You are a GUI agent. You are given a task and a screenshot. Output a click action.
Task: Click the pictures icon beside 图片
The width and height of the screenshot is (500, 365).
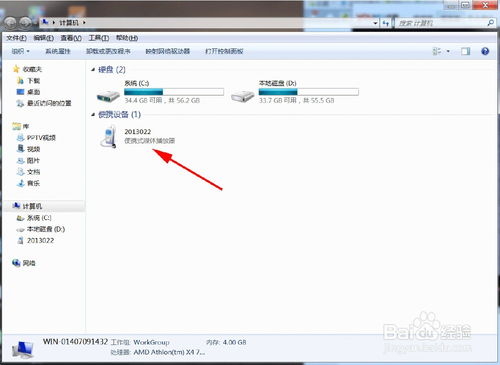[x=21, y=160]
